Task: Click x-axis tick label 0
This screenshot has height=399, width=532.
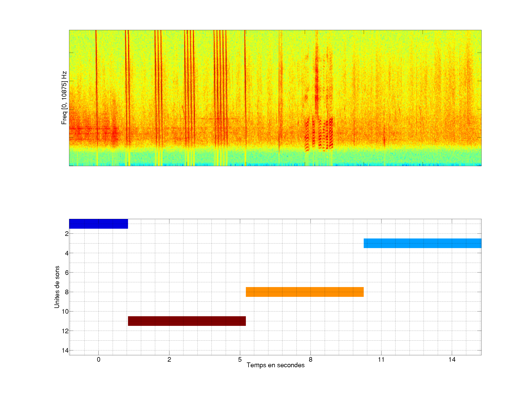Action: tap(98, 359)
